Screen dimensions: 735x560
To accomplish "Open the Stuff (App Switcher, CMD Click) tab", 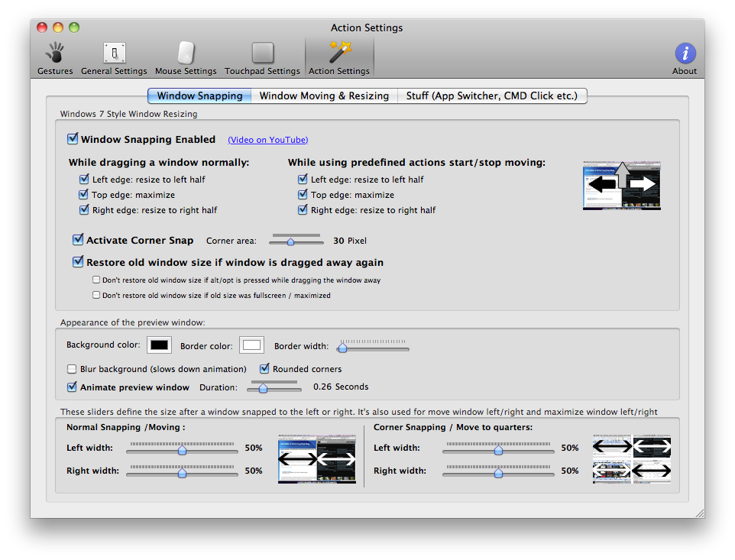I will tap(492, 95).
